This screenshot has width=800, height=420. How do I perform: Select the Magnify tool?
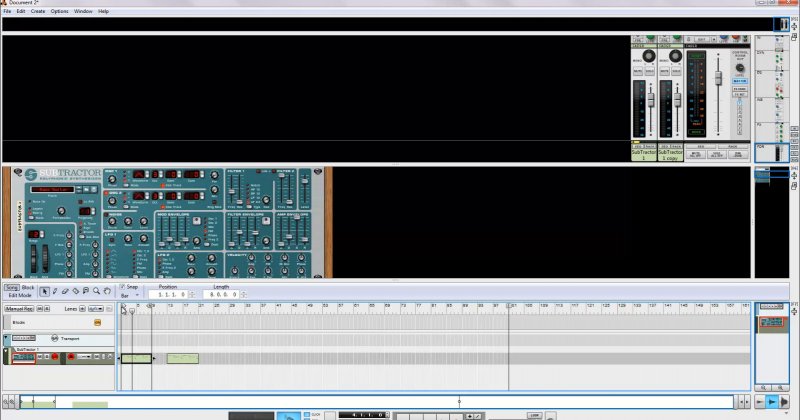[97, 291]
